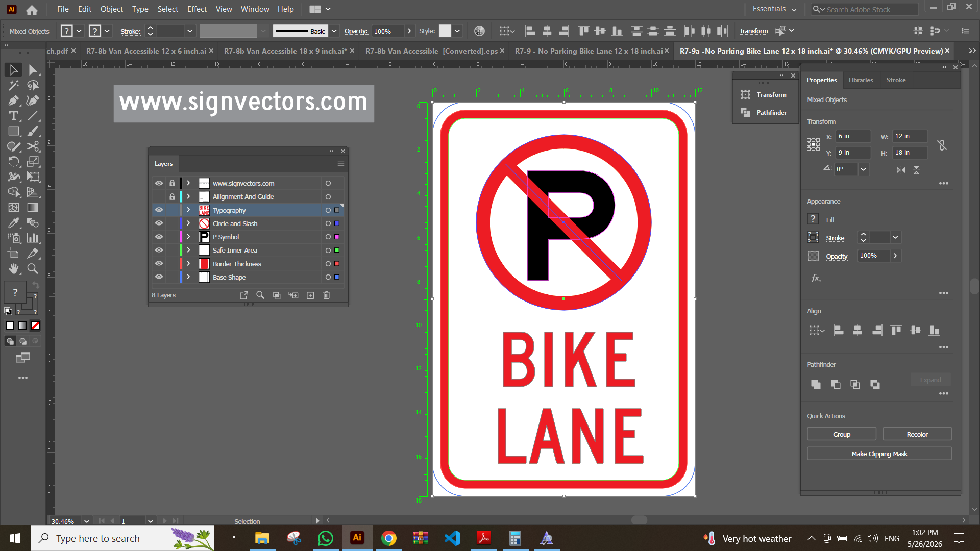Select the Scissors tool
980x551 pixels.
coord(33,146)
